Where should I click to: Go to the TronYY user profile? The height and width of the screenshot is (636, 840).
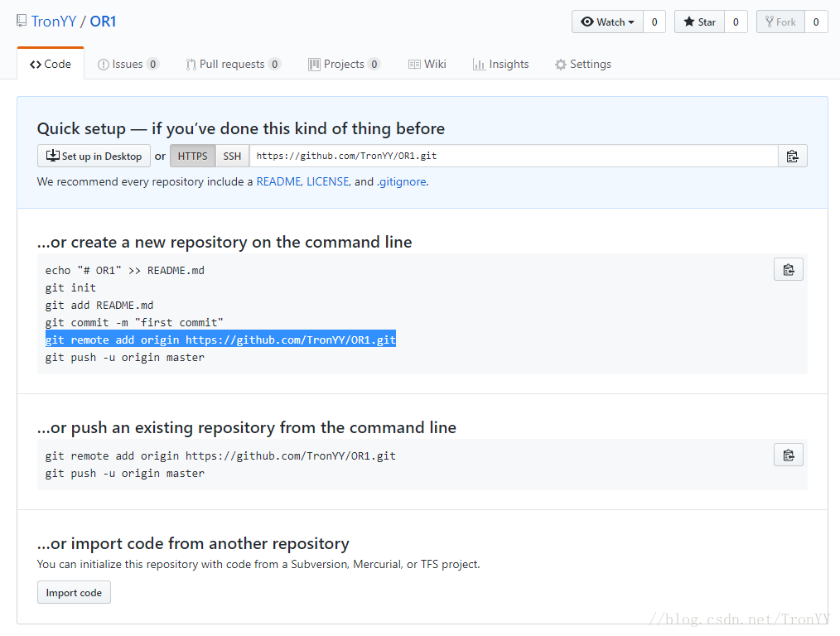pos(54,22)
